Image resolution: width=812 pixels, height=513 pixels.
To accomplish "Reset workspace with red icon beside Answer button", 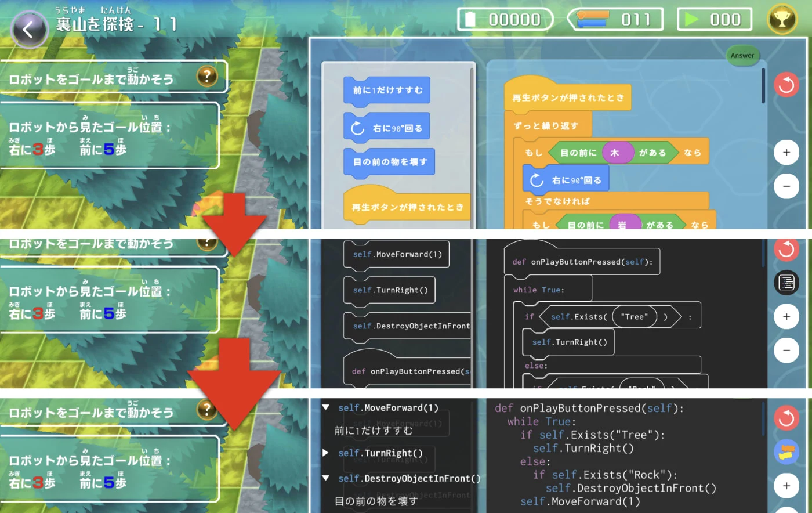I will [786, 85].
